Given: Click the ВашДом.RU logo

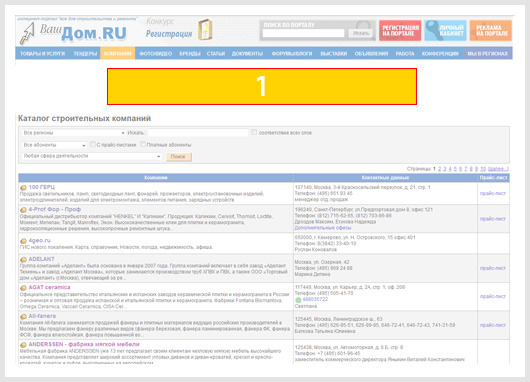Looking at the screenshot, I should tap(73, 33).
